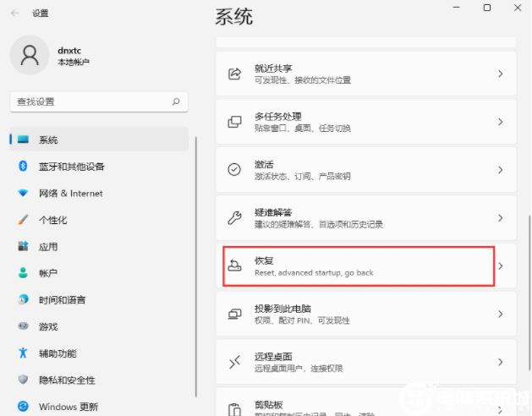
Task: Open the 远程桌面 settings entry
Action: click(x=364, y=362)
